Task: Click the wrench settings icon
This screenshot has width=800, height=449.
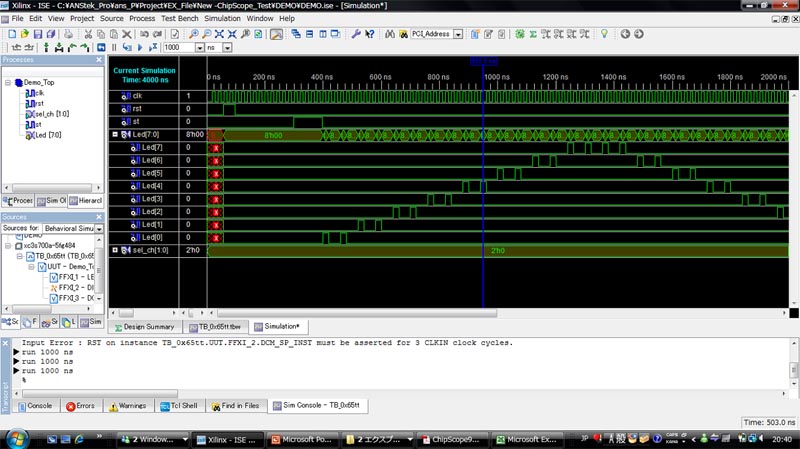Action: click(356, 34)
